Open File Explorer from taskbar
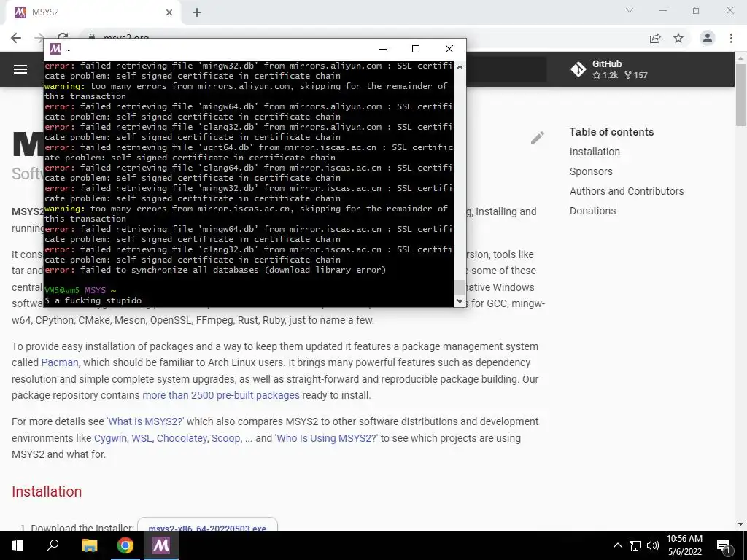Viewport: 747px width, 560px height. 89,545
